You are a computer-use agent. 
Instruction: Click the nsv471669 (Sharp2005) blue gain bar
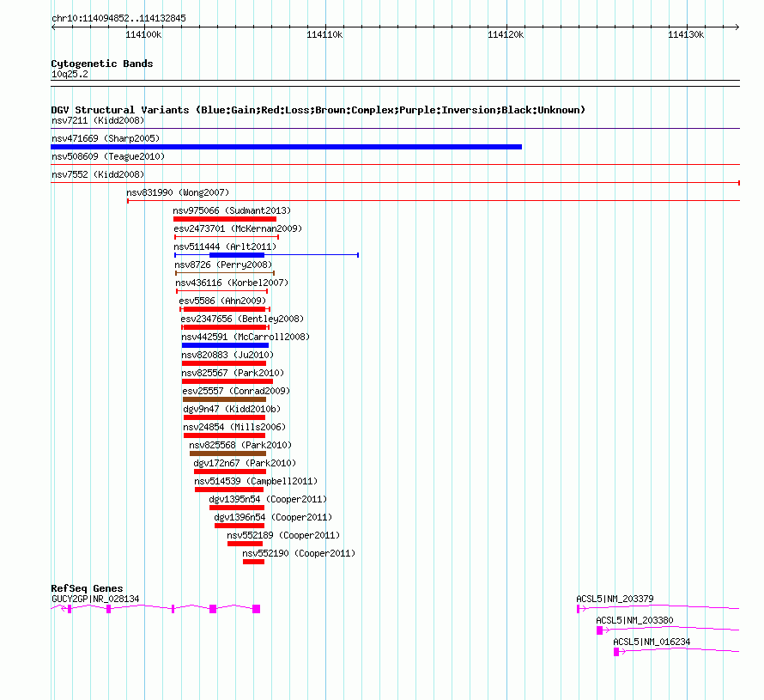pyautogui.click(x=286, y=147)
